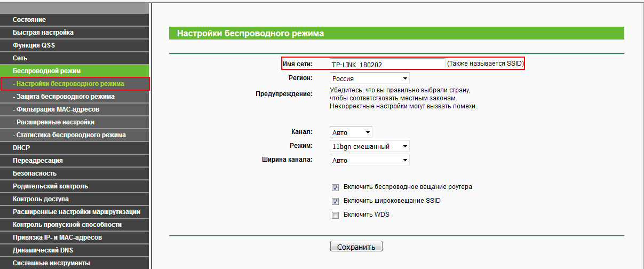Click the Имя сети input field
Viewport: 644px width, 269px height.
tap(387, 64)
